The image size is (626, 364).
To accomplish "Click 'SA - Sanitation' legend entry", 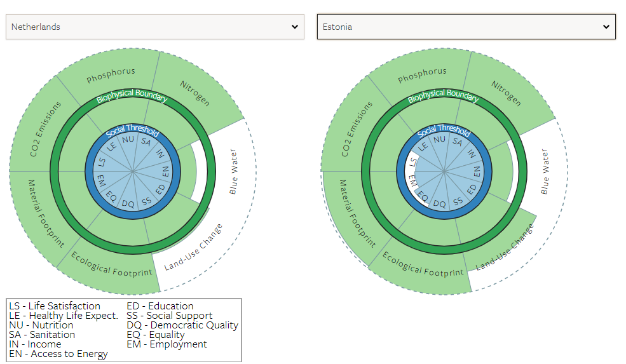I will [x=42, y=335].
